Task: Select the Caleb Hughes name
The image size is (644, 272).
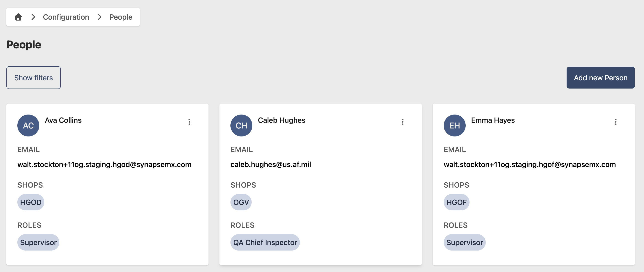Action: click(x=282, y=120)
